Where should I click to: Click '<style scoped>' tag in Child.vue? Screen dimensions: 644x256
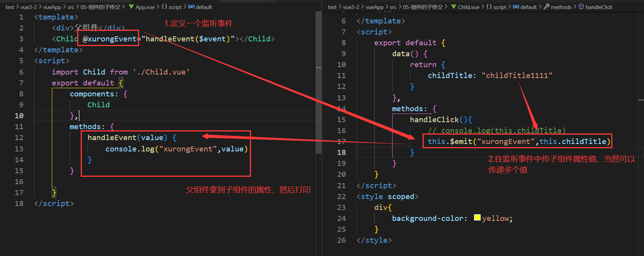point(387,196)
